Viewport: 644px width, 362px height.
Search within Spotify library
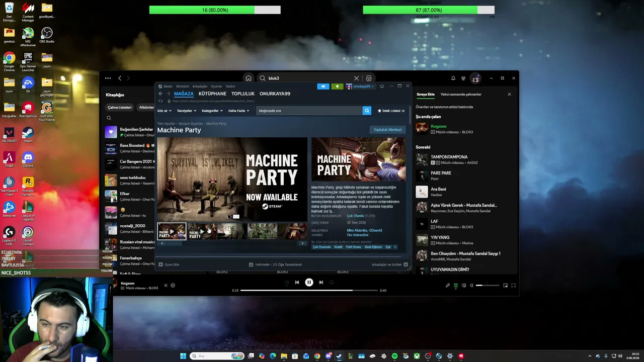coord(109,118)
